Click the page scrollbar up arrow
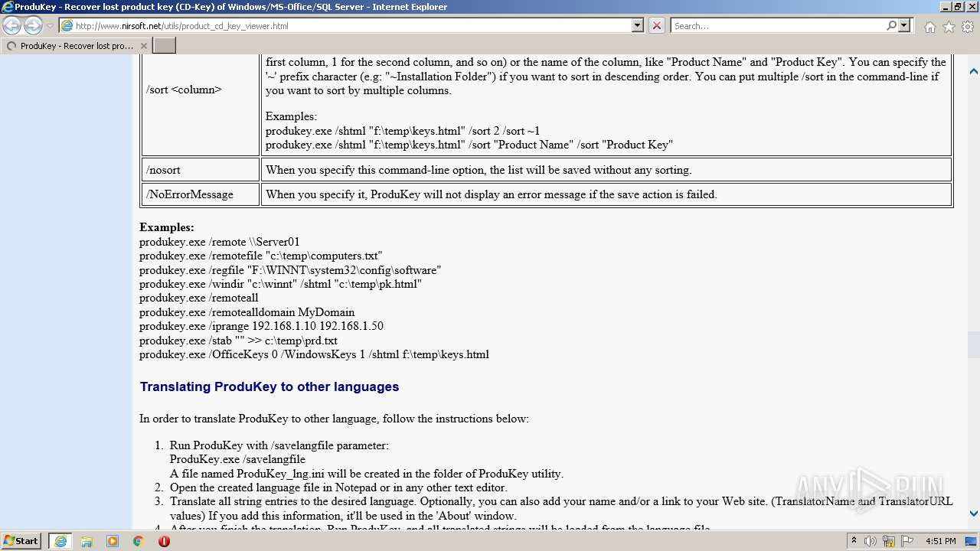The width and height of the screenshot is (980, 551). tap(973, 71)
